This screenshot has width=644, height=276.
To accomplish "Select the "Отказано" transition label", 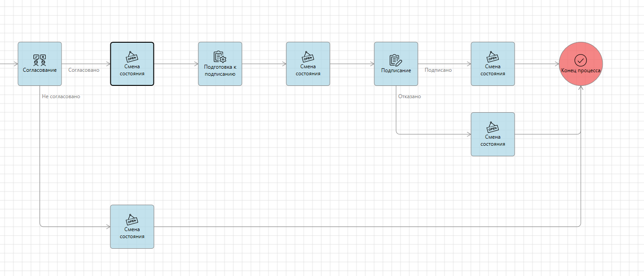I will pyautogui.click(x=409, y=96).
